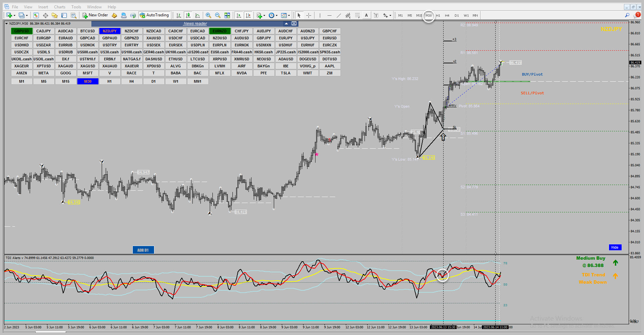
Task: Toggle the chart auto scroll icon
Action: [x=239, y=15]
